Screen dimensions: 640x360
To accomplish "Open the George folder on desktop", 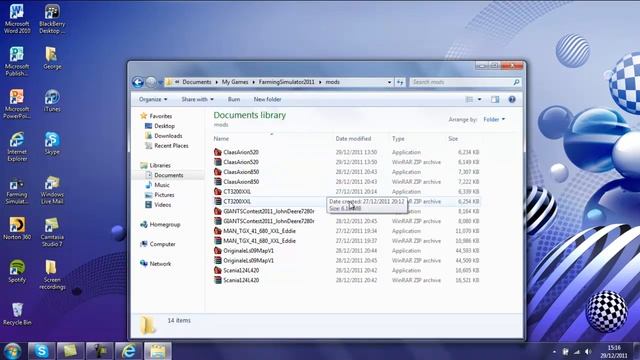I will (x=52, y=58).
